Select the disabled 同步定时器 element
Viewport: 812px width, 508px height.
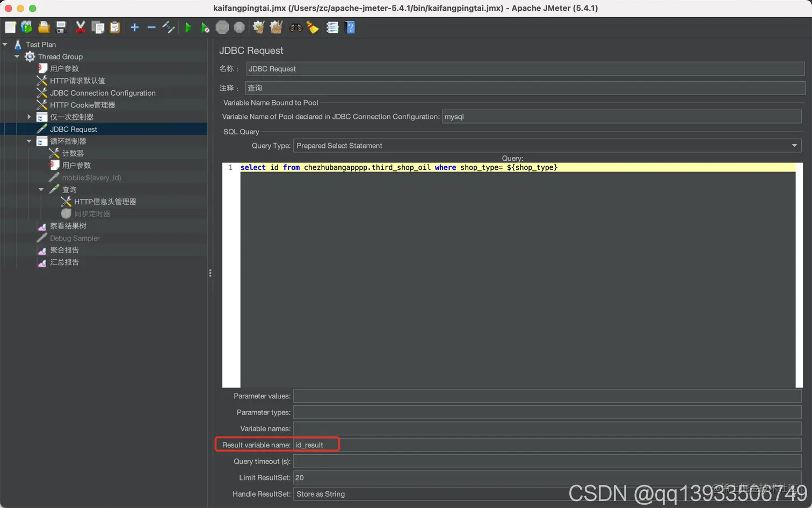point(92,214)
